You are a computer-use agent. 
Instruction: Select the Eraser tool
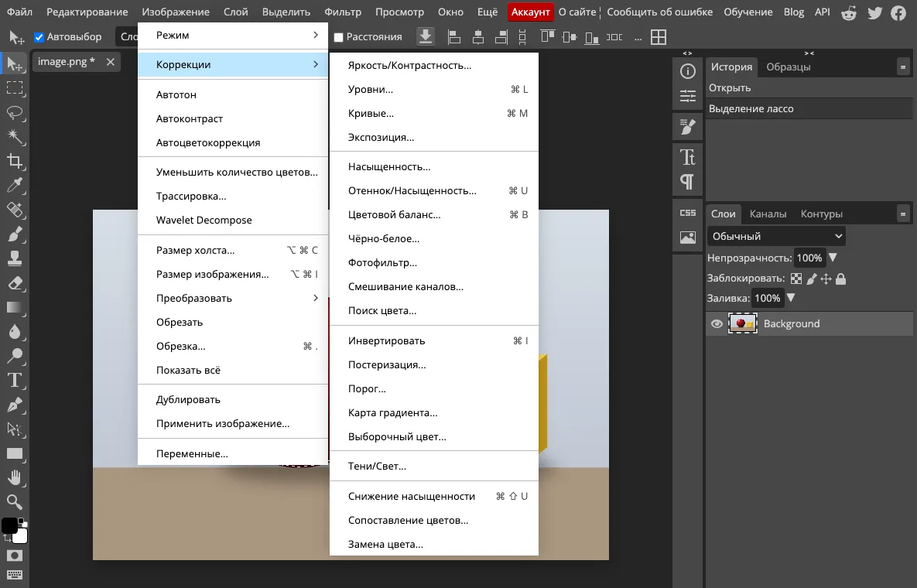[x=15, y=283]
